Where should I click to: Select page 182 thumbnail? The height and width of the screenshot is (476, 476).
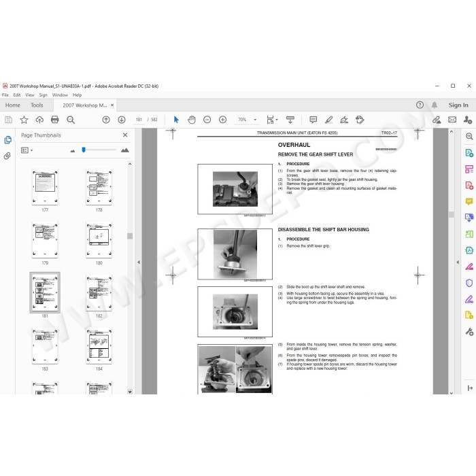99,293
